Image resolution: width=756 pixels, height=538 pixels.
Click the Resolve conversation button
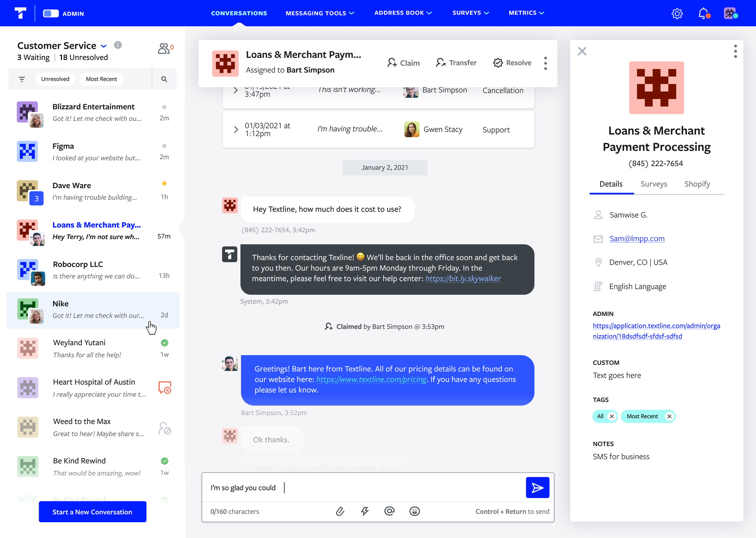pyautogui.click(x=512, y=63)
